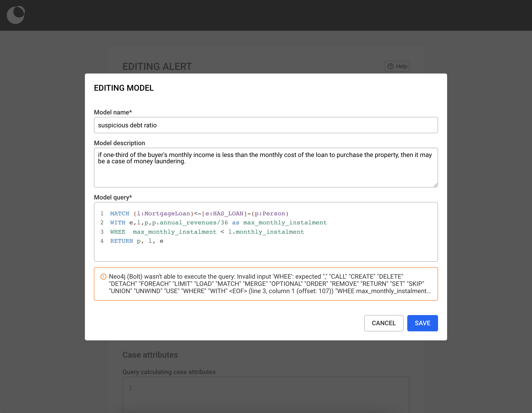Click line number 1 in the case attributes editor
Screen dimensions: 532x413
(x=130, y=388)
